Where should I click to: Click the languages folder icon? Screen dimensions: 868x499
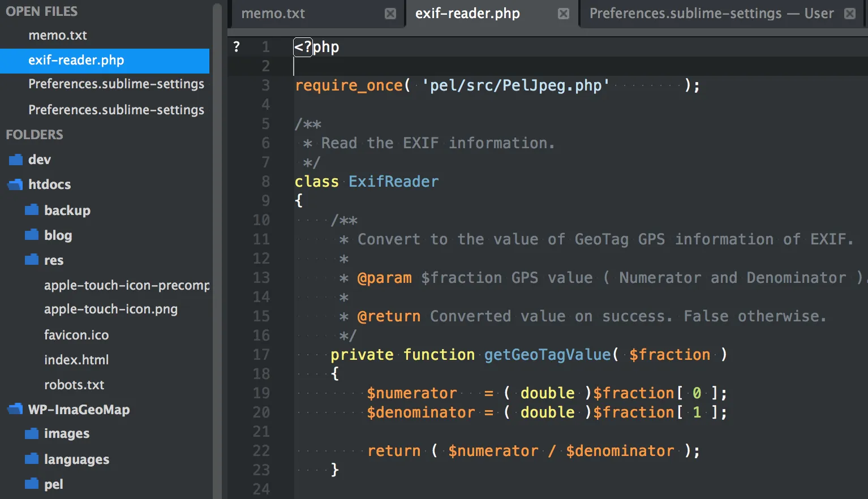32,459
